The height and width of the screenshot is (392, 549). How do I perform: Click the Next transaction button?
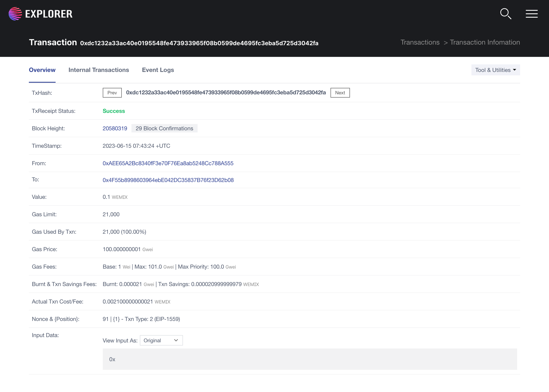(x=340, y=93)
